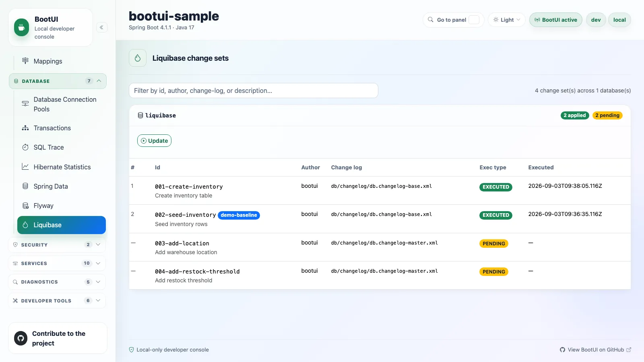Click the Flyway database icon
The height and width of the screenshot is (362, 644).
tap(25, 206)
